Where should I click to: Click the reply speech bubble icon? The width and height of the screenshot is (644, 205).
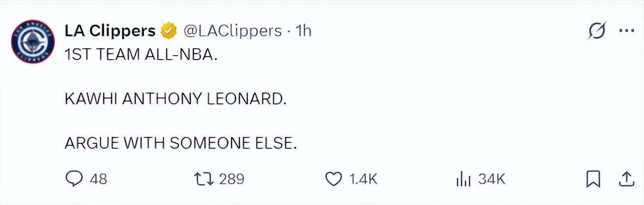(74, 179)
